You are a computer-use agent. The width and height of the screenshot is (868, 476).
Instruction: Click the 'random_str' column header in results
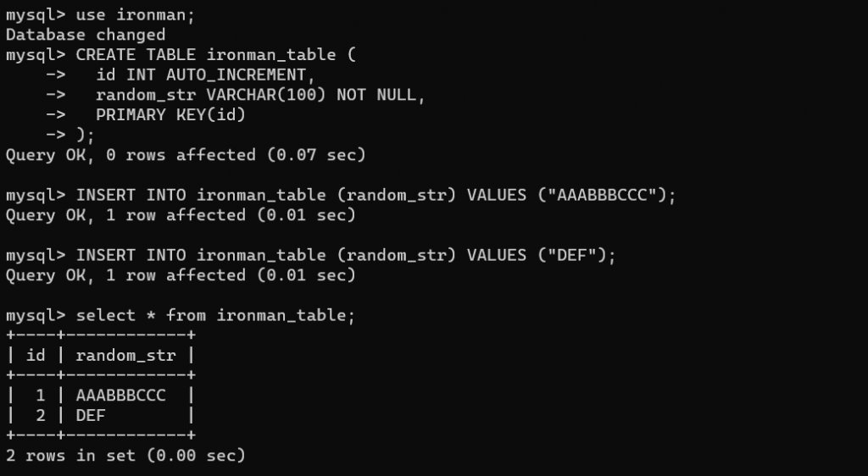click(x=125, y=356)
